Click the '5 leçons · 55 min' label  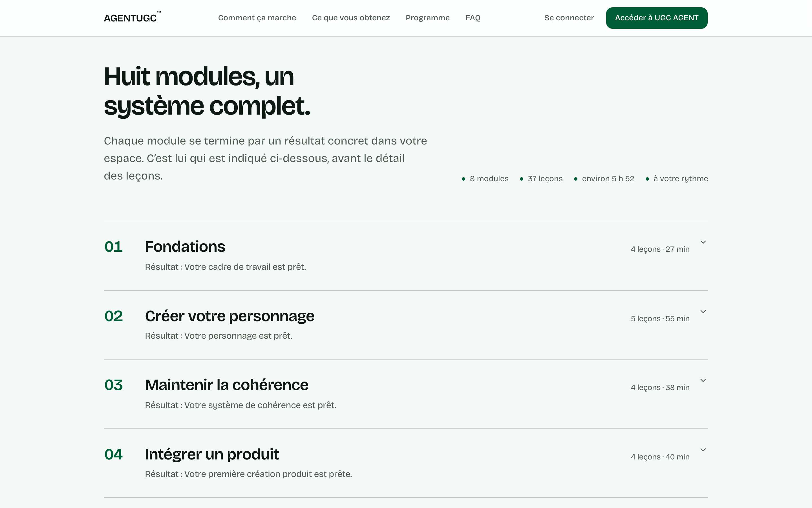click(x=660, y=319)
